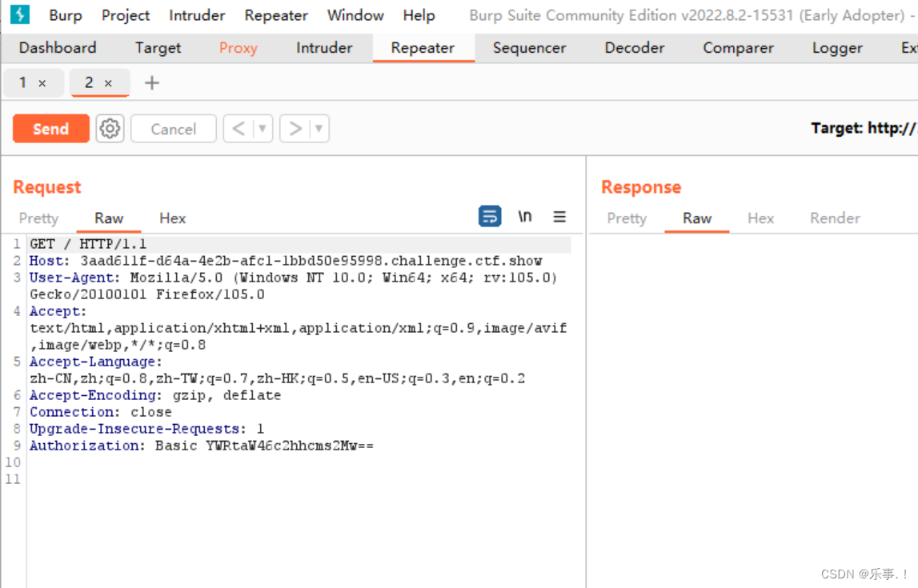The image size is (918, 588).
Task: Switch Response view to Render
Action: click(x=835, y=218)
